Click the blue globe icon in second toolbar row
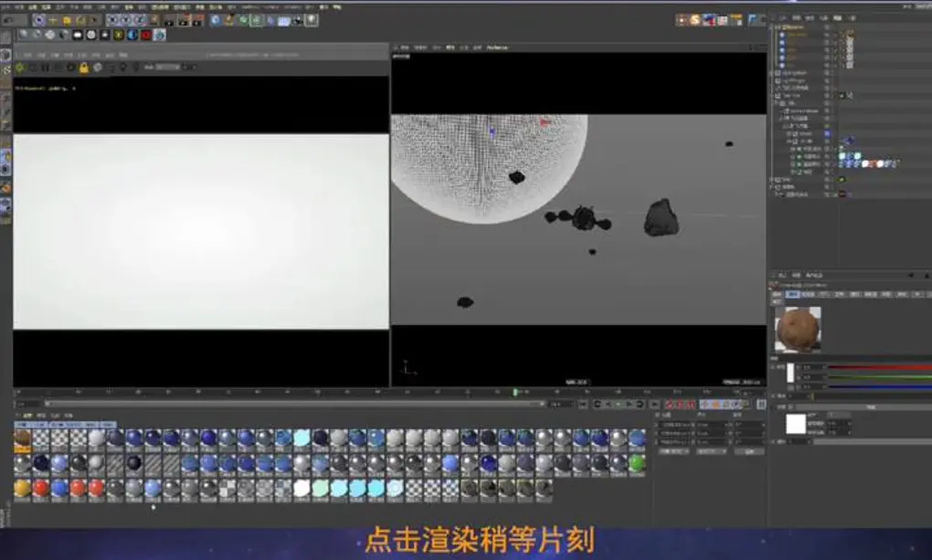Screen dimensions: 932x560 pos(132,35)
